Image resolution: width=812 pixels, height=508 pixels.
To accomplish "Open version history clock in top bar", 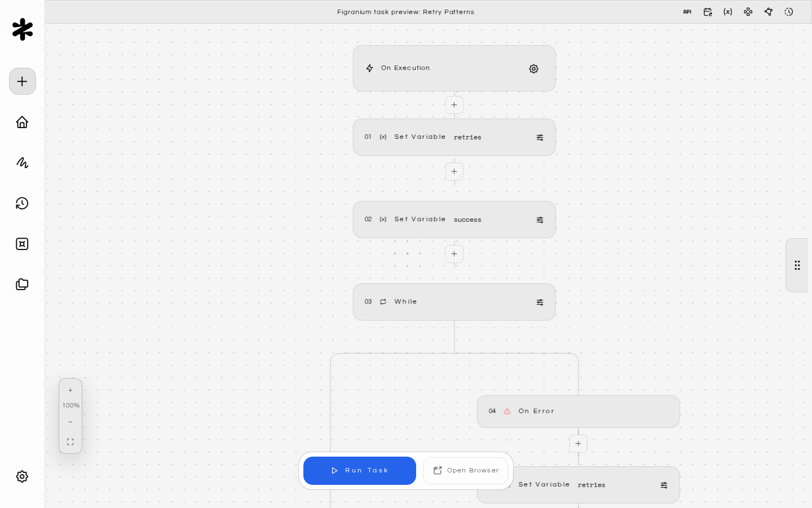I will pyautogui.click(x=789, y=12).
